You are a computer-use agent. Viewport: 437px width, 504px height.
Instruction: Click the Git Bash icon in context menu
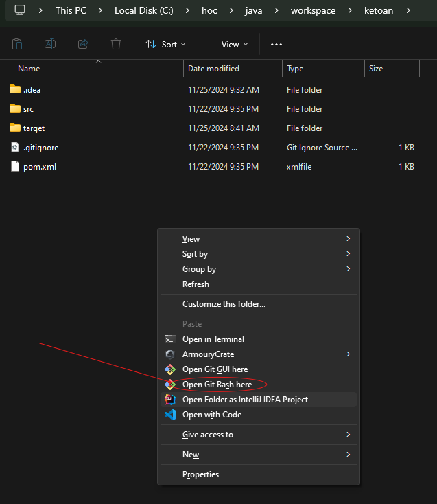click(x=170, y=385)
